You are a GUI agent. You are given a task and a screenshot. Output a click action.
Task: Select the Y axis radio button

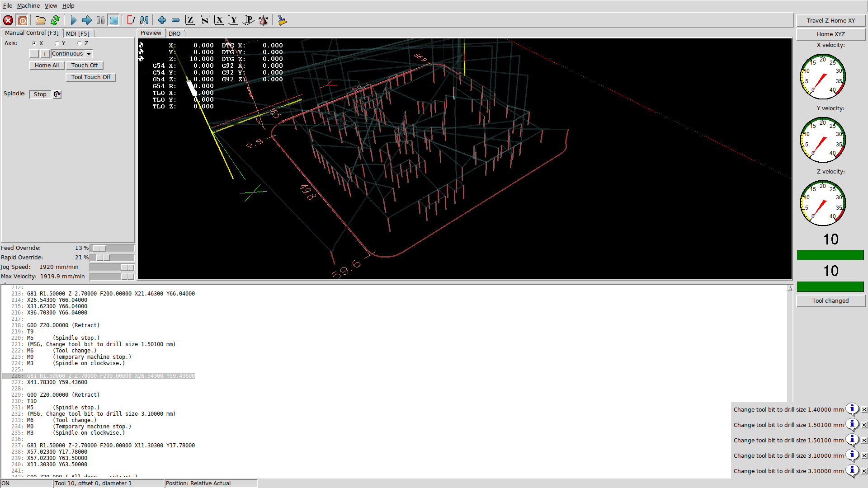(x=57, y=43)
